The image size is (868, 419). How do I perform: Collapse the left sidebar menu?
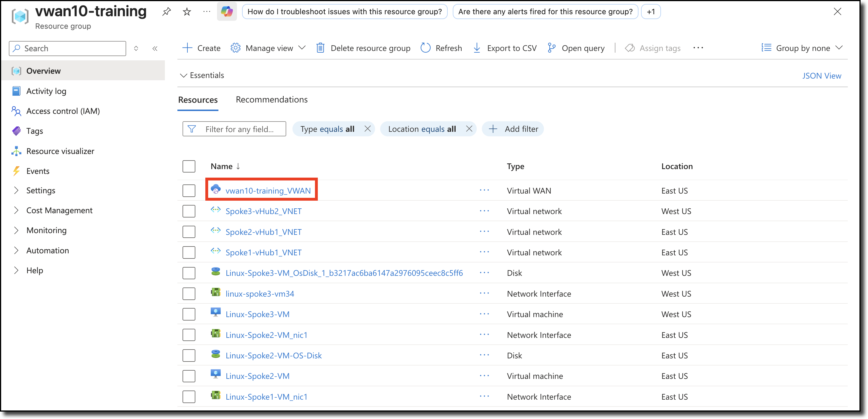155,48
